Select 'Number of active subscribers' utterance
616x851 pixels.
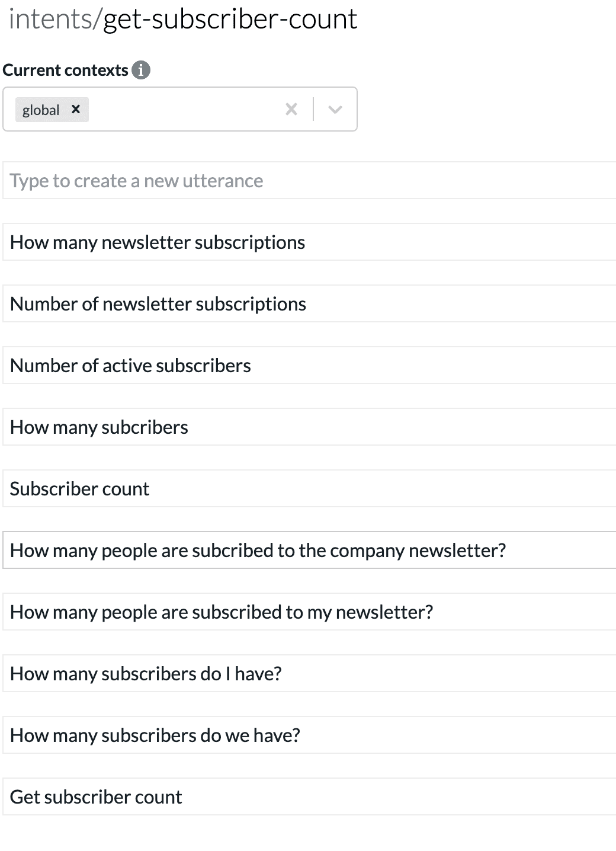click(x=310, y=365)
